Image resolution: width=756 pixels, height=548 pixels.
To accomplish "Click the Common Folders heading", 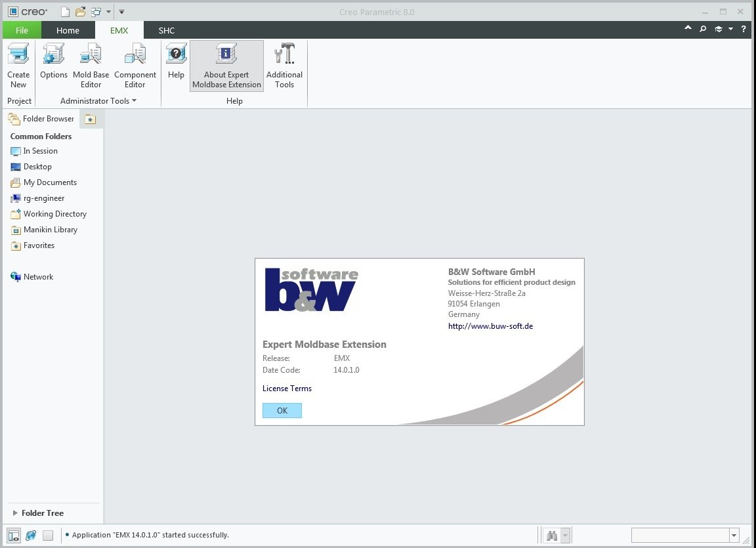I will [41, 137].
